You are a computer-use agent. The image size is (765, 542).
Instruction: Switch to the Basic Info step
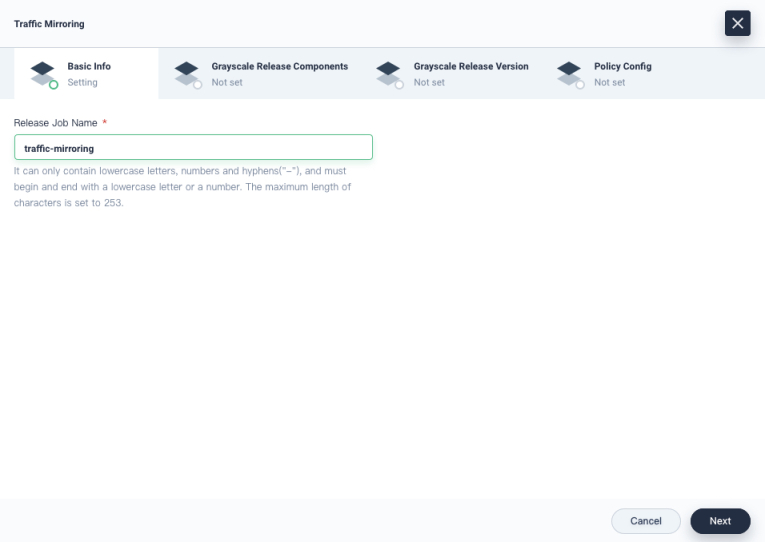tap(88, 67)
